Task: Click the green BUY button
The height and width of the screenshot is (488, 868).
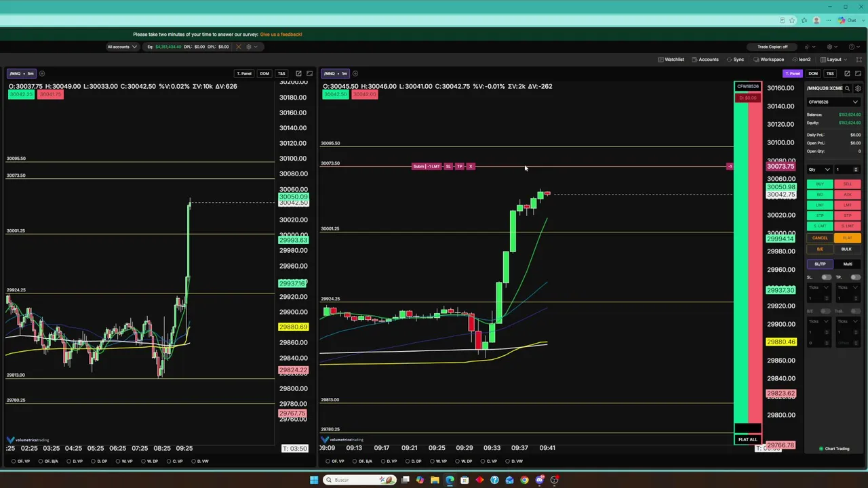Action: coord(820,184)
